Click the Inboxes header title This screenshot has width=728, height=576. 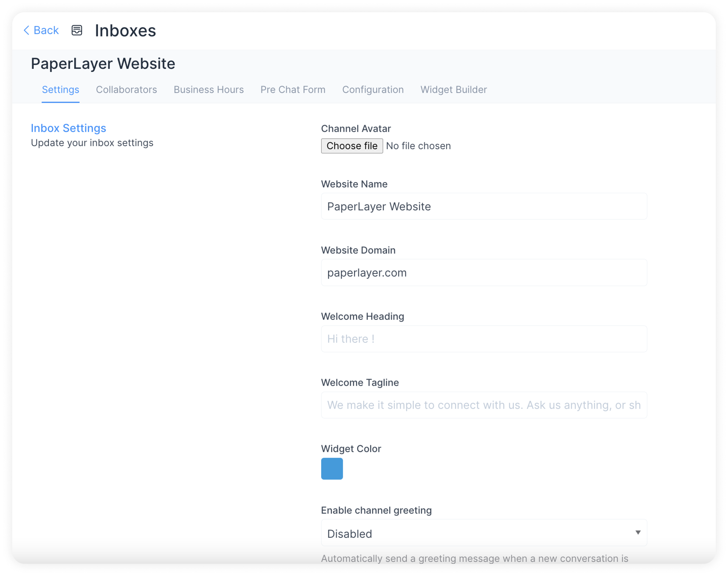[125, 31]
